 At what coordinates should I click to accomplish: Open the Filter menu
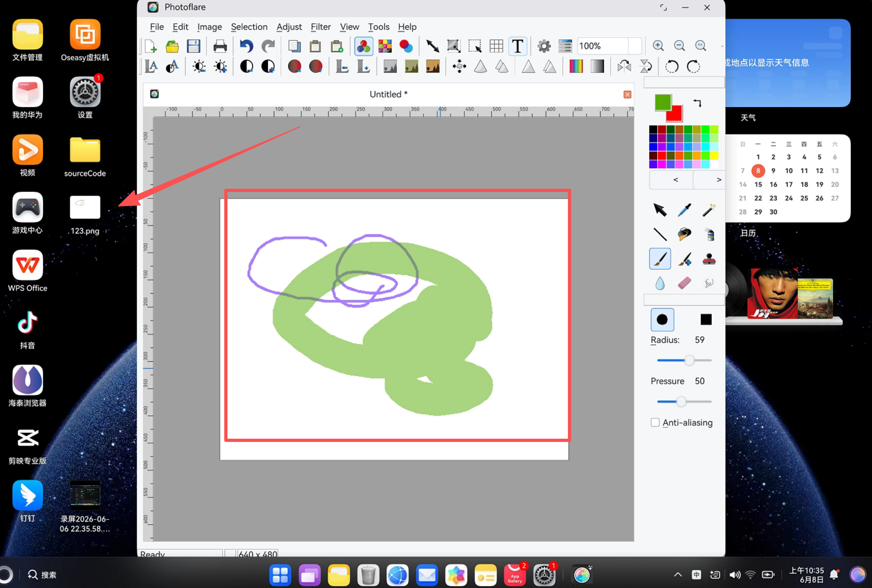coord(321,27)
